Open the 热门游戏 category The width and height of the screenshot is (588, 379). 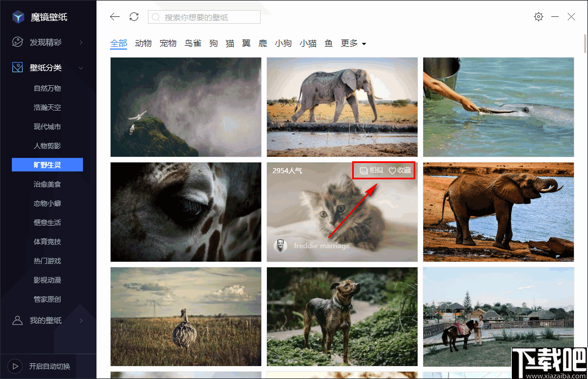click(47, 261)
